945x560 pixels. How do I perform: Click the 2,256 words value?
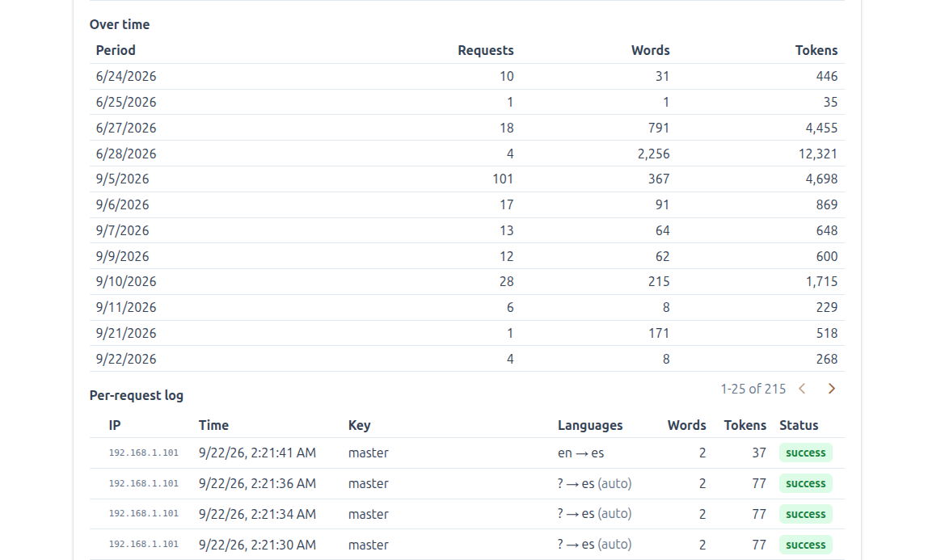[653, 154]
